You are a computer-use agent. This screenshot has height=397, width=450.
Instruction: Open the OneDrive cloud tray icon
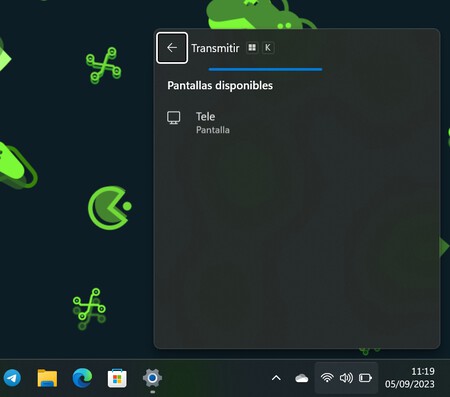(302, 378)
